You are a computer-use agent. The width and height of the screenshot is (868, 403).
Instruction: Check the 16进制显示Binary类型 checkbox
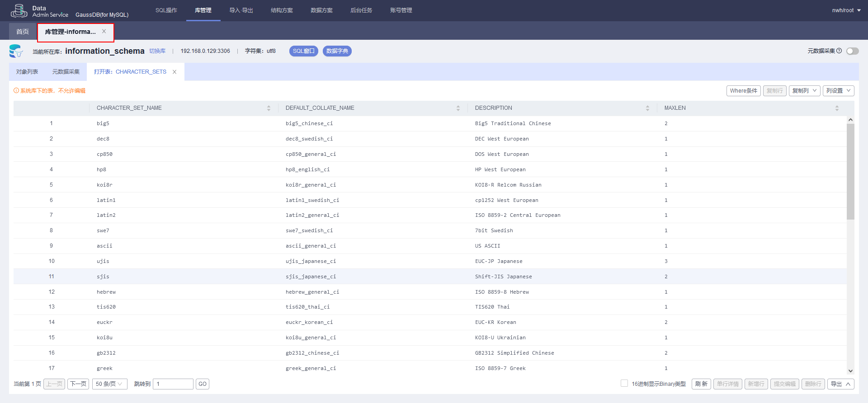click(624, 384)
